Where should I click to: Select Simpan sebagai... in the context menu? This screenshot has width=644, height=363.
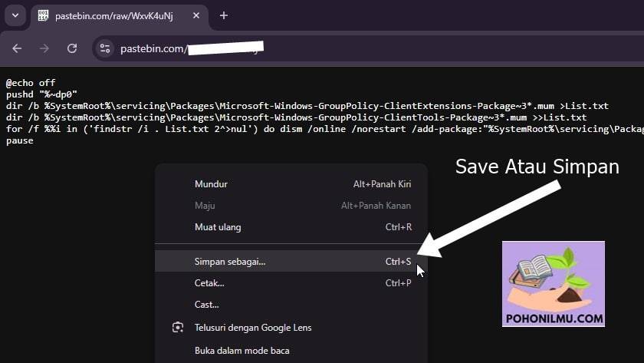click(291, 262)
